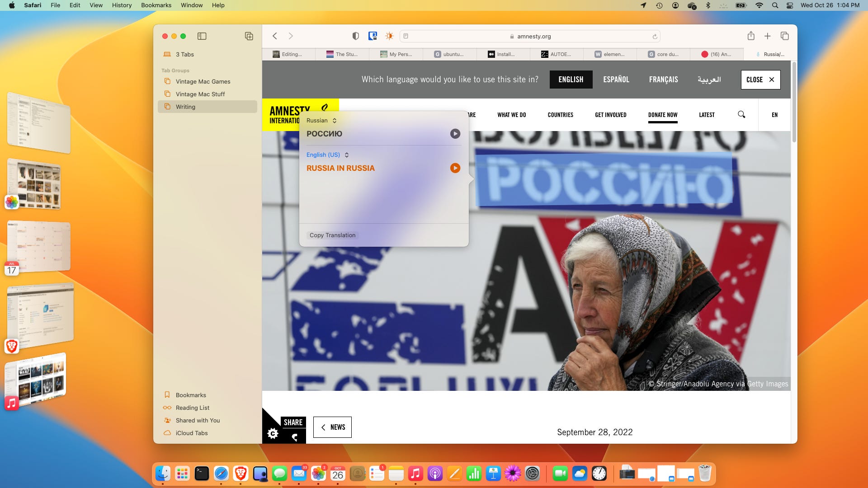
Task: Open the History menu in menu bar
Action: (x=122, y=5)
